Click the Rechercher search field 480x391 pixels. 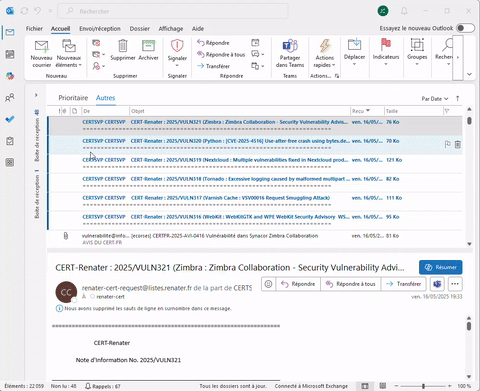(x=173, y=11)
